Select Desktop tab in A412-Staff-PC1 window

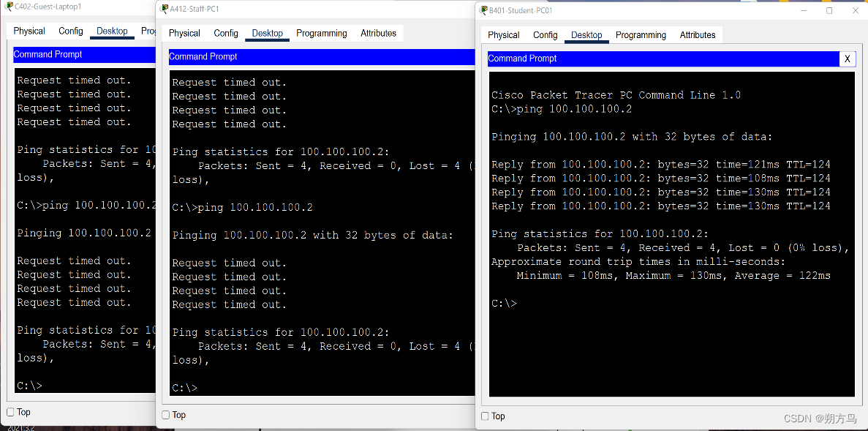(x=268, y=33)
